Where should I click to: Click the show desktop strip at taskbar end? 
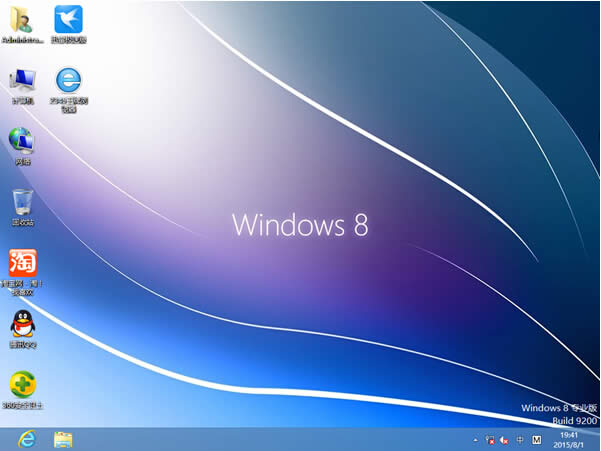(x=598, y=440)
